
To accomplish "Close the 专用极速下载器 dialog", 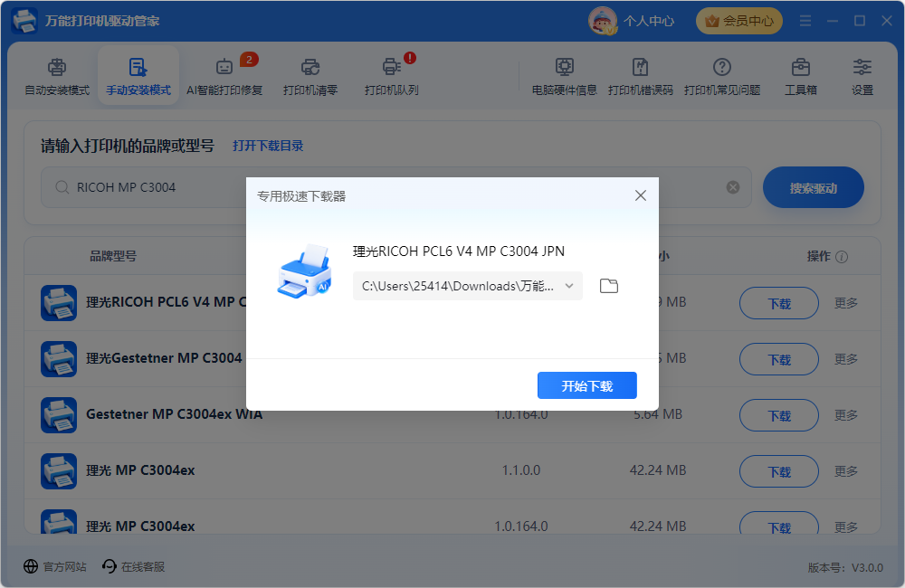I will pyautogui.click(x=640, y=195).
